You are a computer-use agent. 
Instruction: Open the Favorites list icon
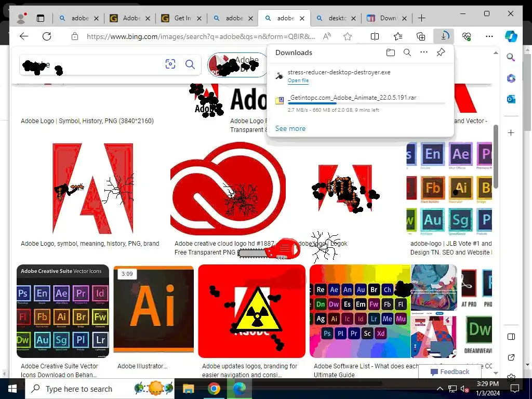(398, 36)
